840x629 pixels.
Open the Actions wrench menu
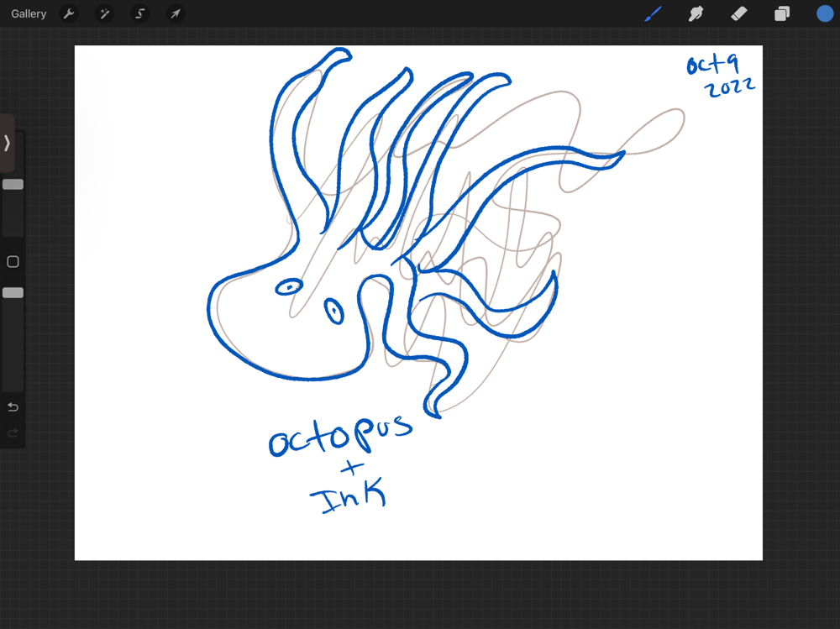pyautogui.click(x=70, y=14)
